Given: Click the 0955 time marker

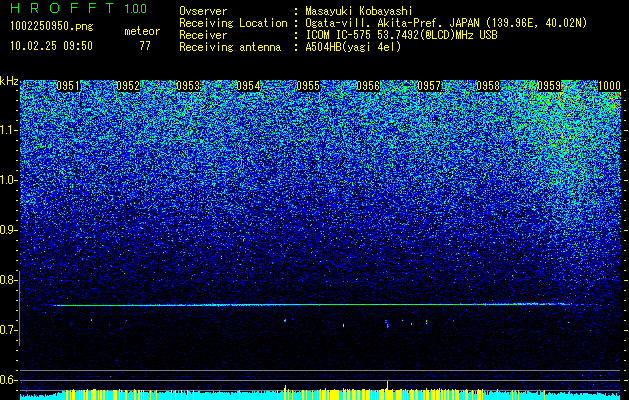Looking at the screenshot, I should 308,86.
